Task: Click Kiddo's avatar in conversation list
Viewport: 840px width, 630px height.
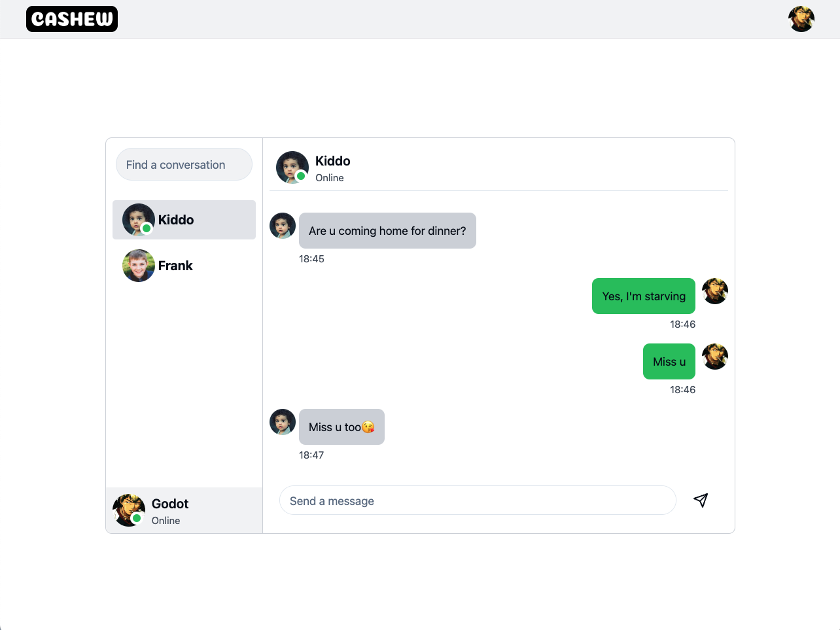Action: click(139, 220)
